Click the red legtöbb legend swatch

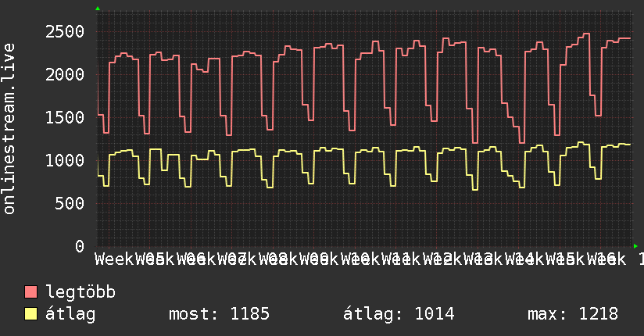[31, 293]
